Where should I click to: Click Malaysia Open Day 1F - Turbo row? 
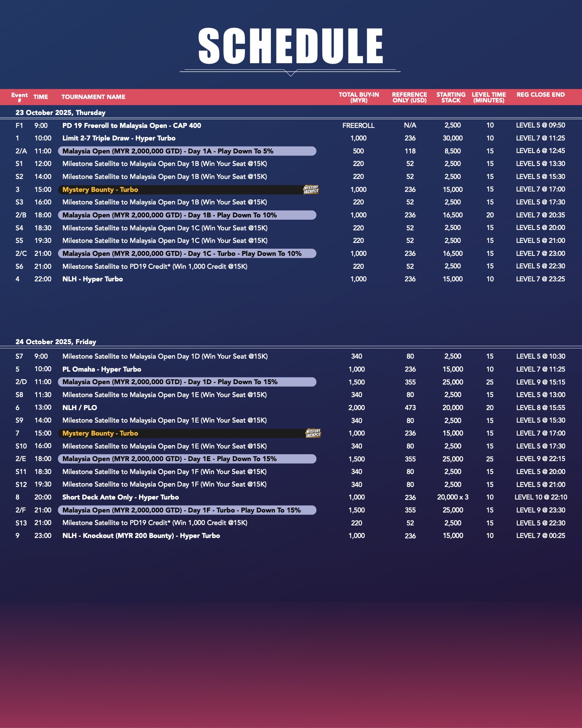pyautogui.click(x=187, y=510)
